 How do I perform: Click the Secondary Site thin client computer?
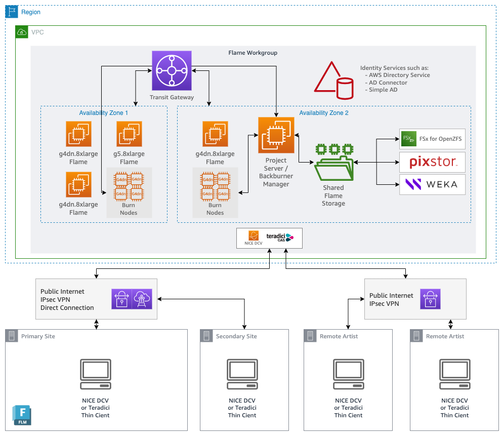tap(242, 374)
